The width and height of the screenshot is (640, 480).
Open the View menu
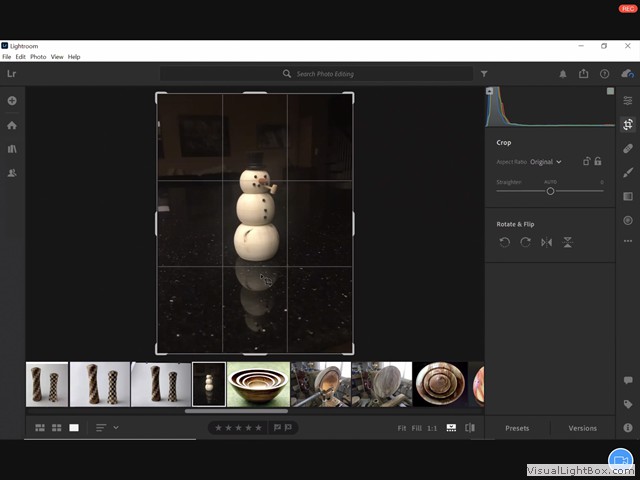click(57, 57)
